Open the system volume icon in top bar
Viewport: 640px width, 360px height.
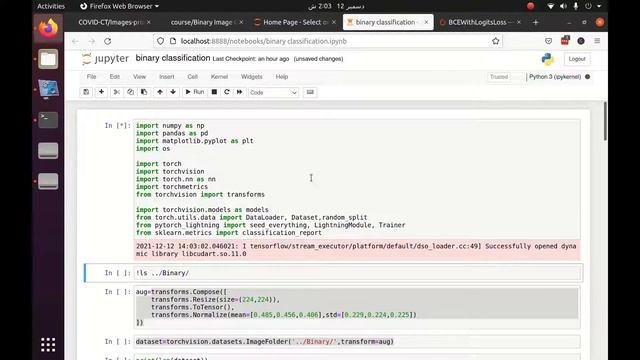tap(563, 6)
